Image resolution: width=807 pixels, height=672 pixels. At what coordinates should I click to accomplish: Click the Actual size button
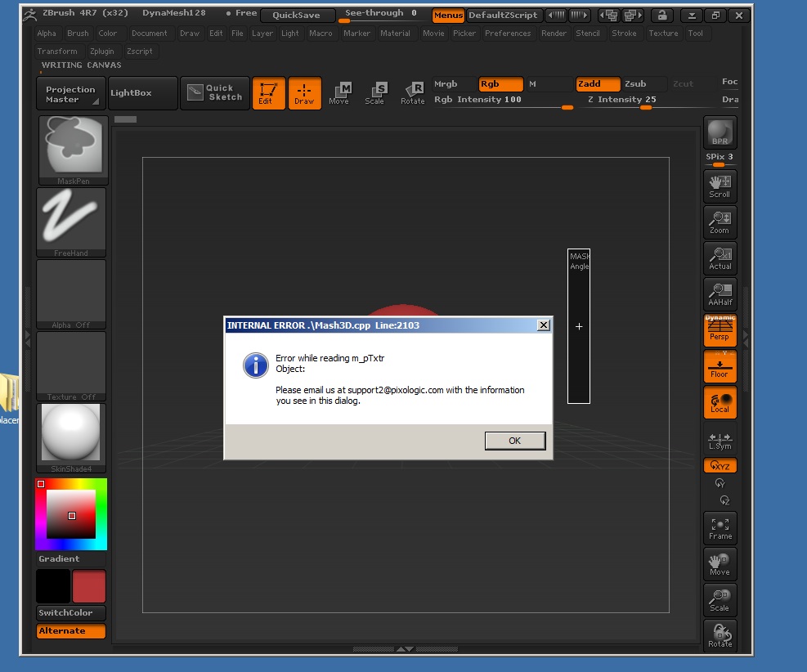(720, 258)
